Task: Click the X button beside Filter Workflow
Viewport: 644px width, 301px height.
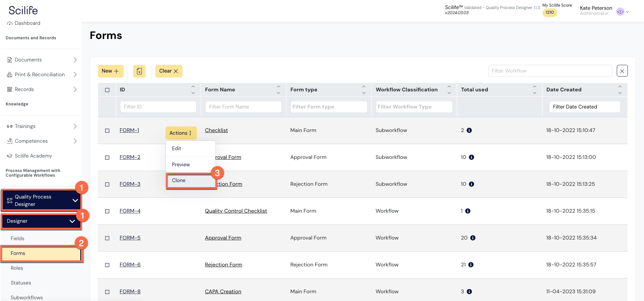Action: click(x=622, y=71)
